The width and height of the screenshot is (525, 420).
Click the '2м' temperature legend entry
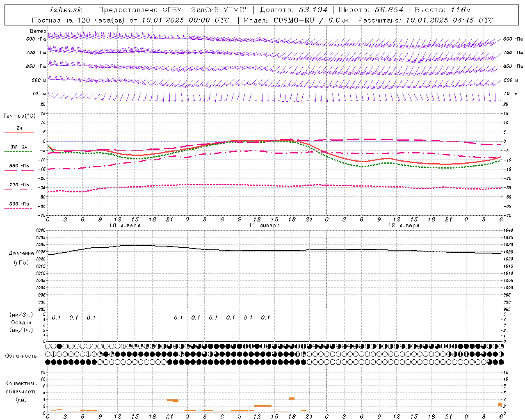(19, 128)
